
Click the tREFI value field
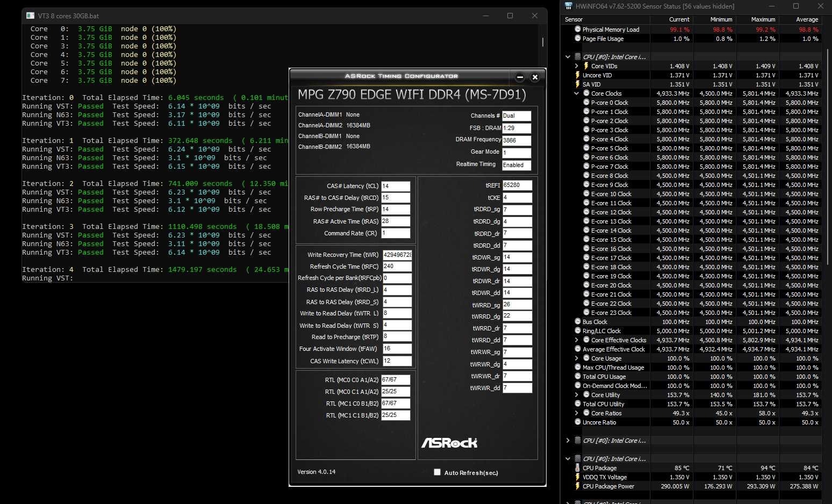click(517, 185)
